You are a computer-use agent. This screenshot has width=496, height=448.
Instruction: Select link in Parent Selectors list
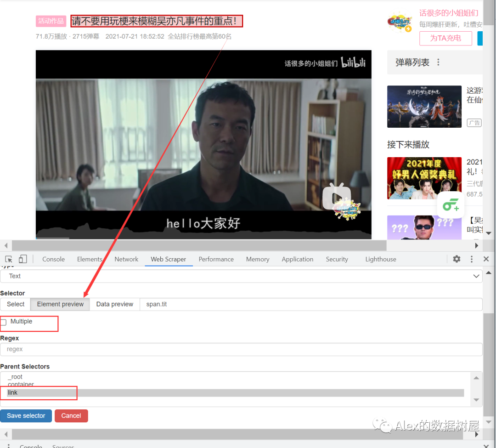[x=235, y=393]
